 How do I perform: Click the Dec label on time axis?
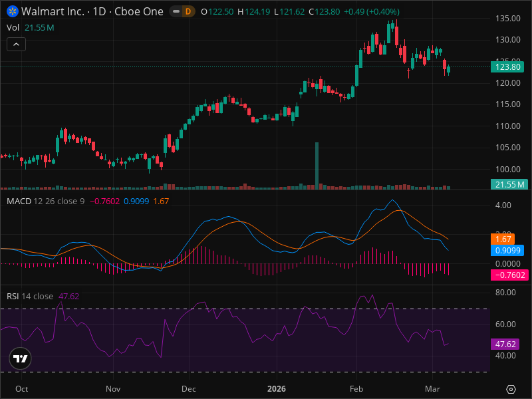coord(189,389)
